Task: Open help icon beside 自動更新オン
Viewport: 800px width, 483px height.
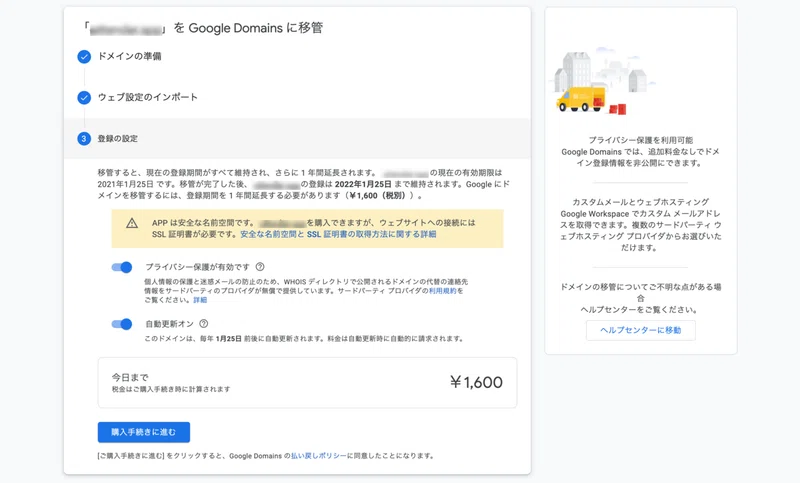Action: (204, 323)
